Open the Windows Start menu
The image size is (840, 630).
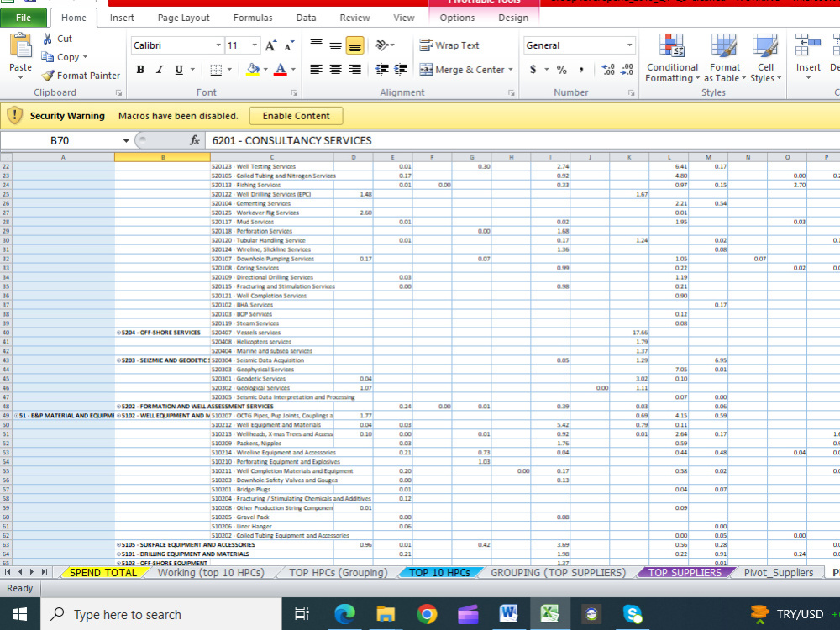20,614
